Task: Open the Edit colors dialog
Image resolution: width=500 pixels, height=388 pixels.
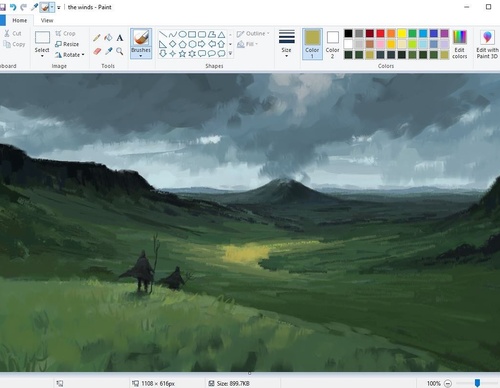Action: (x=460, y=44)
